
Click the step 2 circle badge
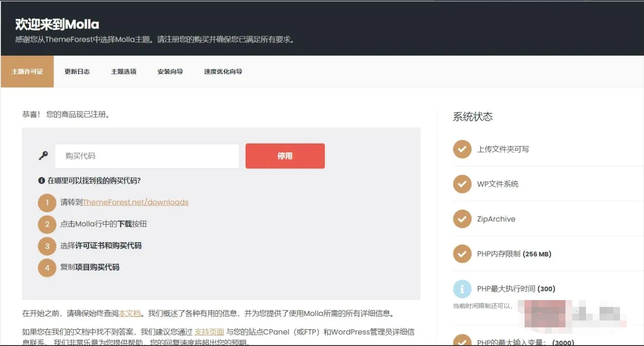pos(47,224)
